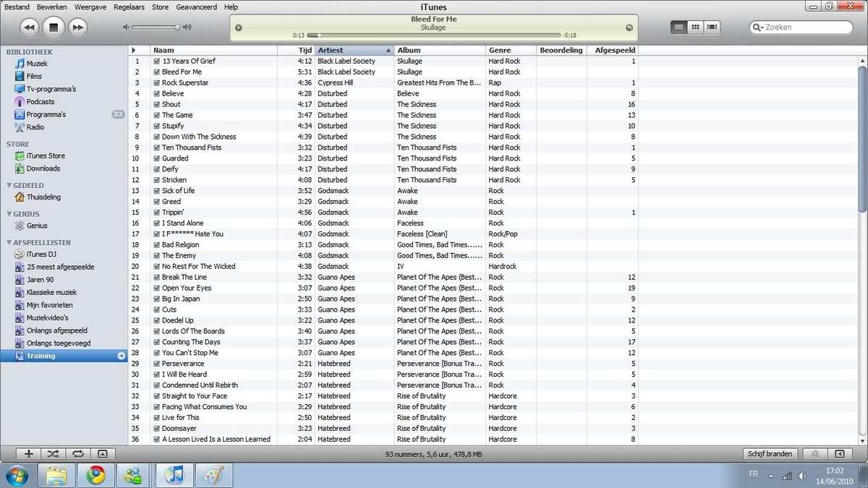Open Genius in the sidebar

click(37, 226)
